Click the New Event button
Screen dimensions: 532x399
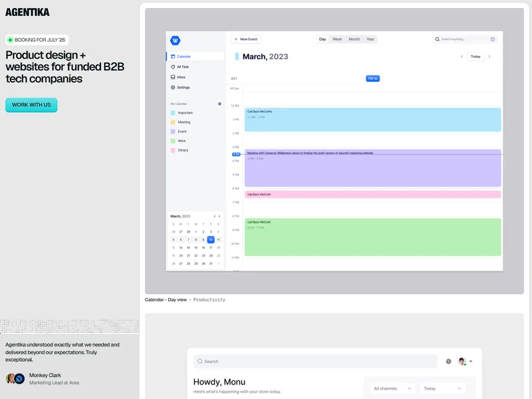tap(246, 39)
